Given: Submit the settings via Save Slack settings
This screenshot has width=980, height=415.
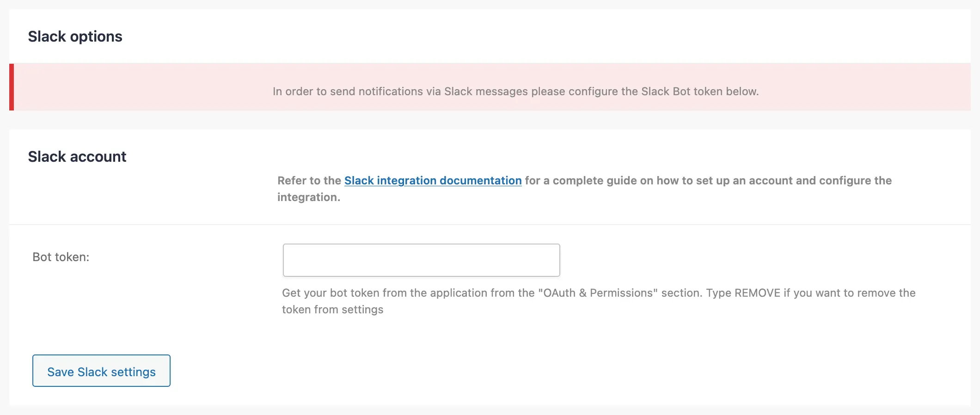Looking at the screenshot, I should (x=101, y=371).
